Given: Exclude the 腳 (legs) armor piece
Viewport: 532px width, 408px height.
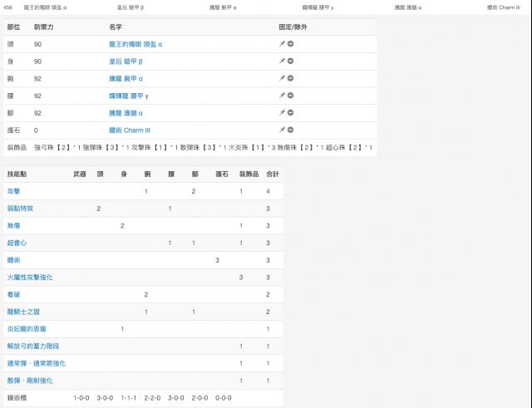Looking at the screenshot, I should 290,113.
